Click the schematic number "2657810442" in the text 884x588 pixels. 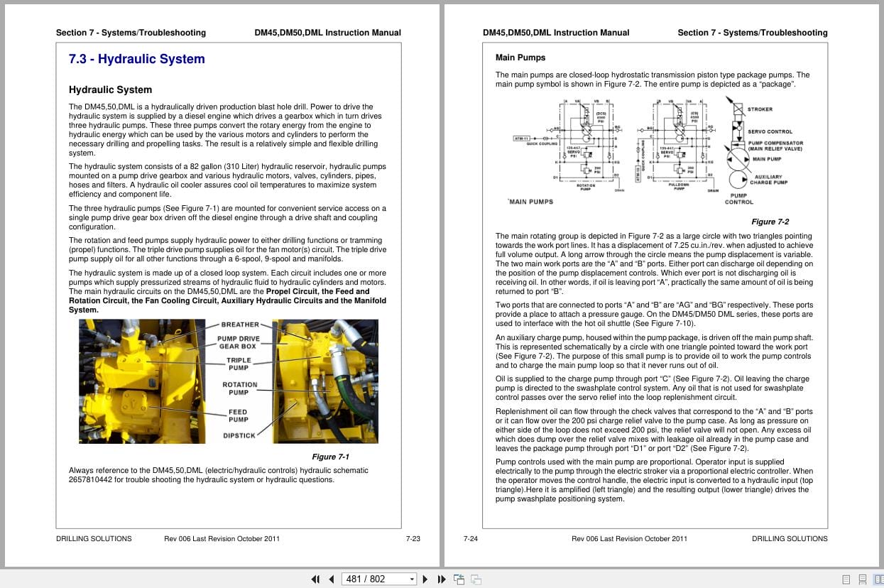90,479
